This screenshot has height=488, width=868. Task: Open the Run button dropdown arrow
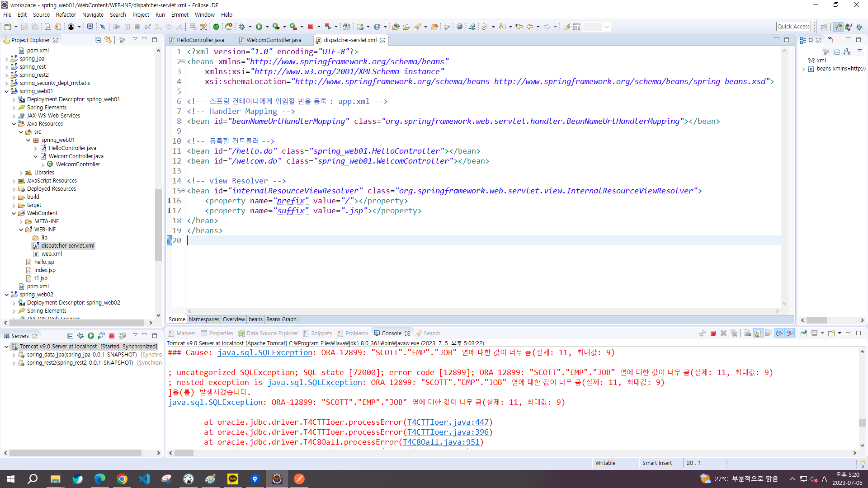pyautogui.click(x=267, y=27)
